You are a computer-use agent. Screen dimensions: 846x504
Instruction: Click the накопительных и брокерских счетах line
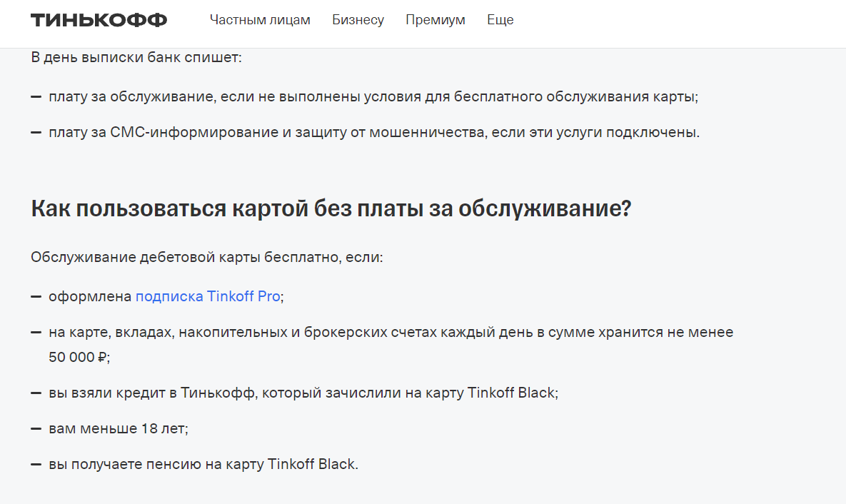pos(391,332)
